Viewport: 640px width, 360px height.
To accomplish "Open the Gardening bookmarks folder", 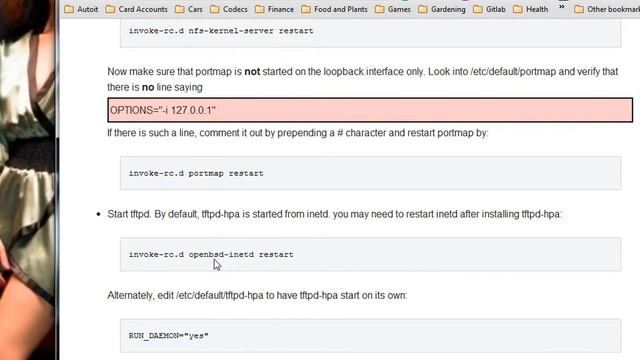I will point(442,9).
